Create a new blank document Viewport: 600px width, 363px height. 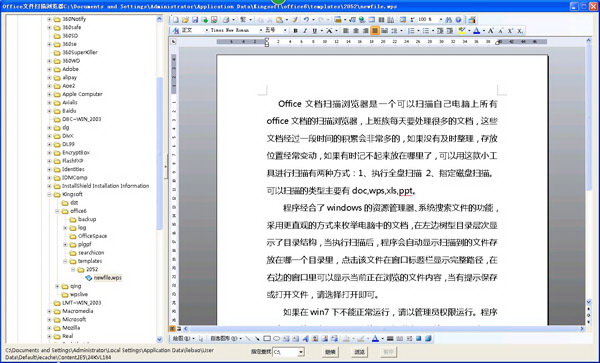pos(176,20)
